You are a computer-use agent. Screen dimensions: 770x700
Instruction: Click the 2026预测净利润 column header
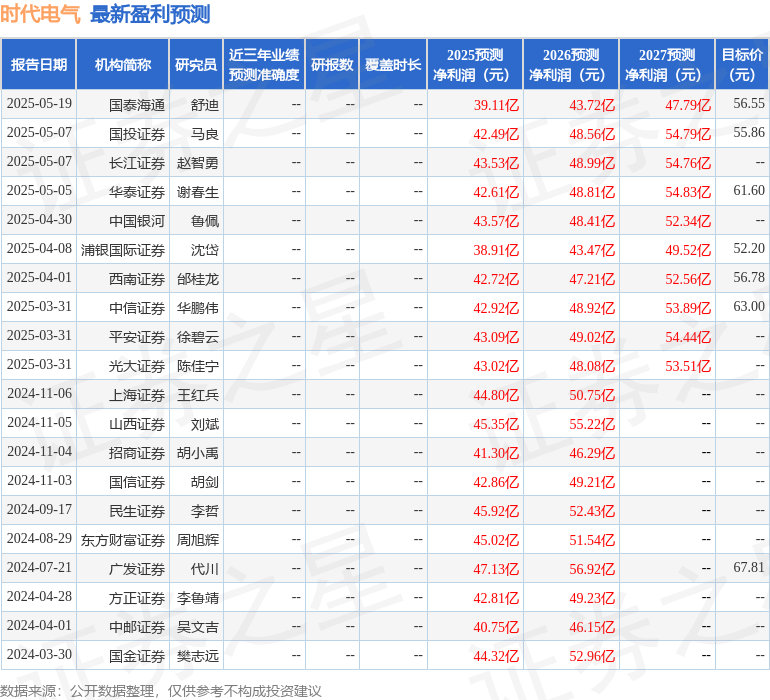(x=571, y=65)
